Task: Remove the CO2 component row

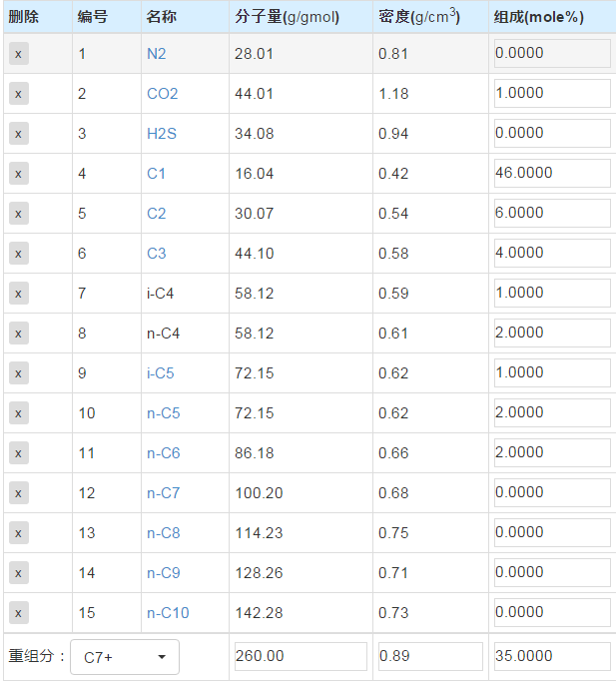Action: point(19,94)
